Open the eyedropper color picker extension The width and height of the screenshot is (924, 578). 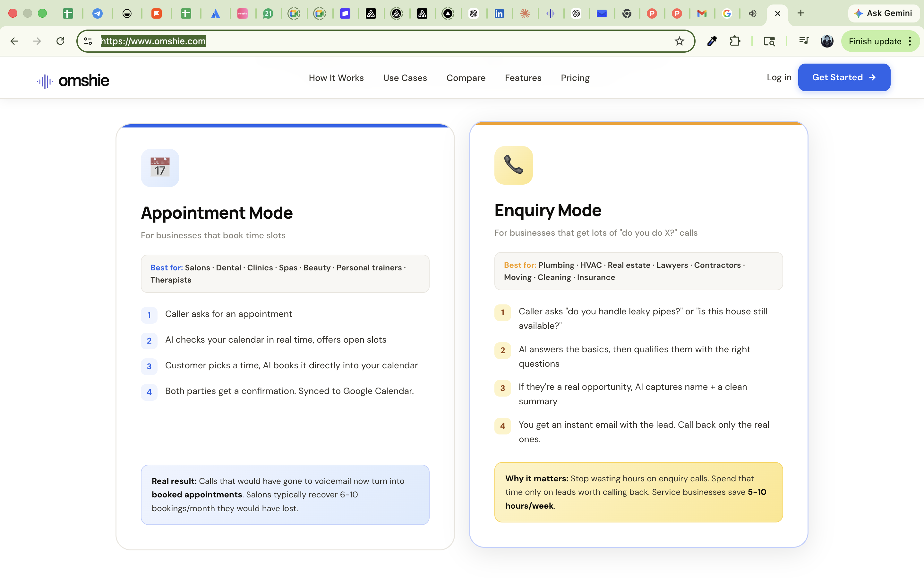click(712, 41)
